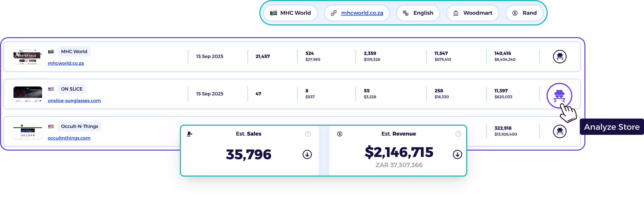The width and height of the screenshot is (644, 202).
Task: Click the ON SLICE name tag
Action: point(72,89)
